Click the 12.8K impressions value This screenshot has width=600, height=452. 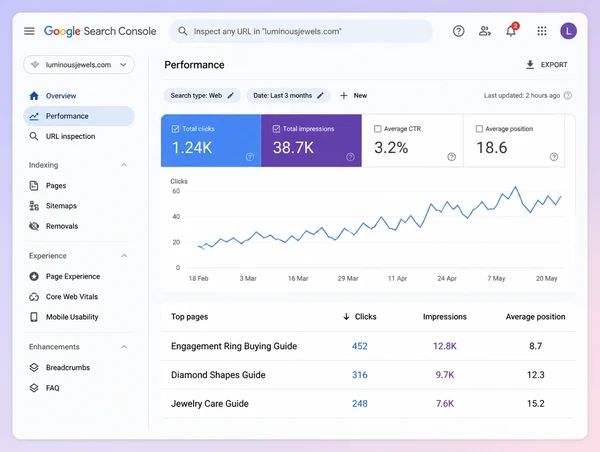pos(445,346)
